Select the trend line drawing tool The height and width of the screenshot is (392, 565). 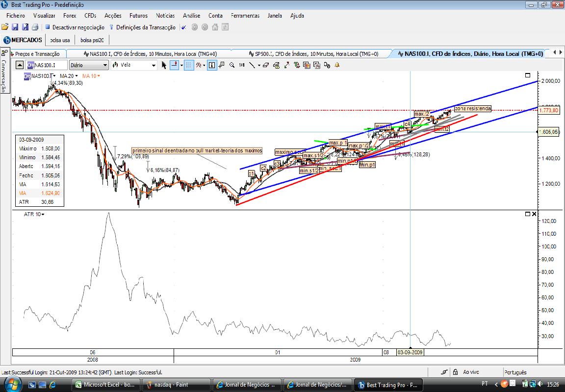[x=252, y=65]
